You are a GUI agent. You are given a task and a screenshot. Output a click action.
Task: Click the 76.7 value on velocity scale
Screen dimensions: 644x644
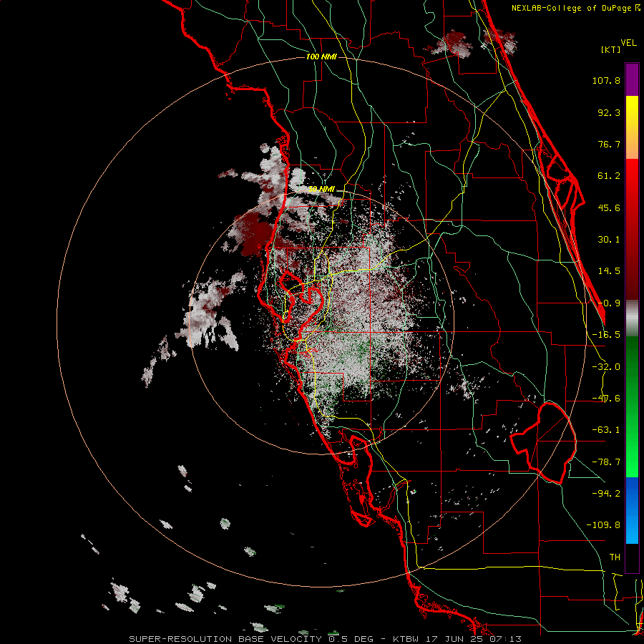tap(609, 144)
